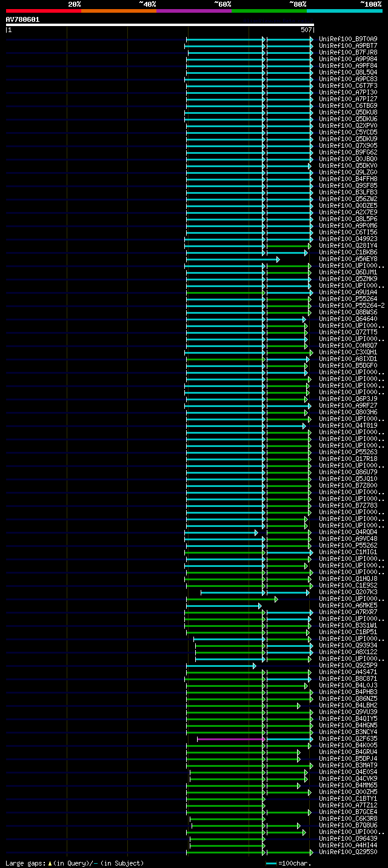Open hit UniRef100_A9P984

coord(348,59)
